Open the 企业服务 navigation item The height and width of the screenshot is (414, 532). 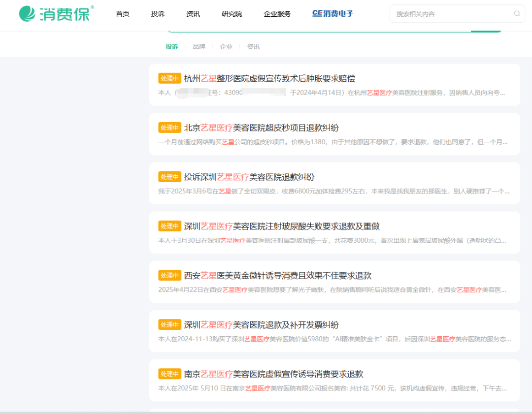coord(277,14)
